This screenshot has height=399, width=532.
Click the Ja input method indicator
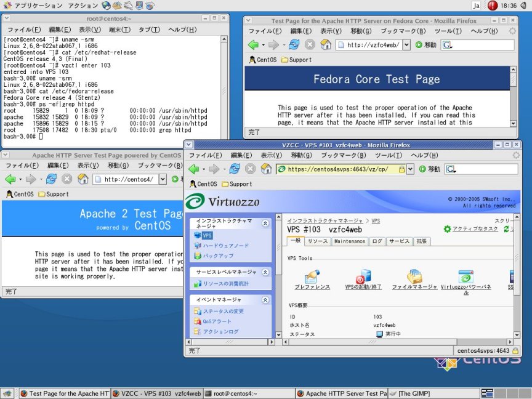tap(477, 6)
